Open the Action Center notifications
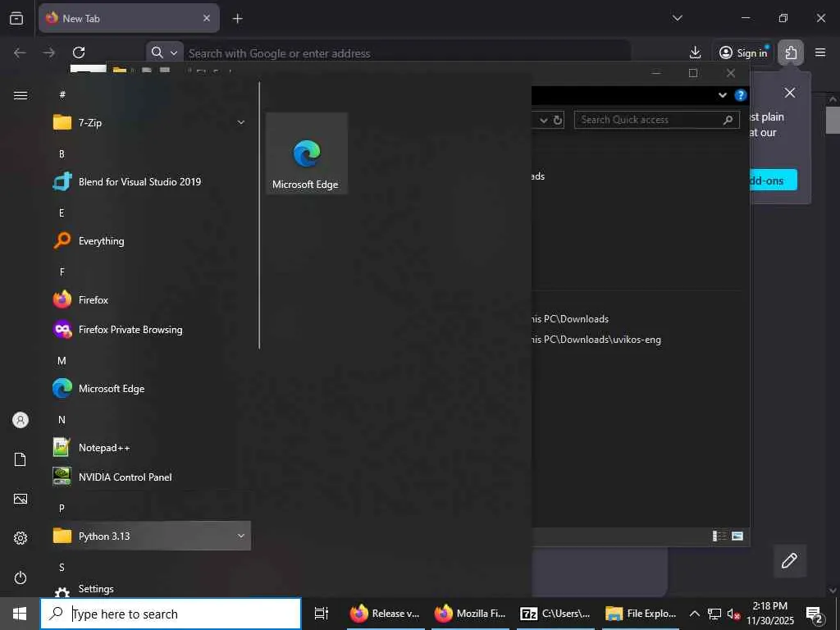The image size is (840, 630). pos(815,615)
